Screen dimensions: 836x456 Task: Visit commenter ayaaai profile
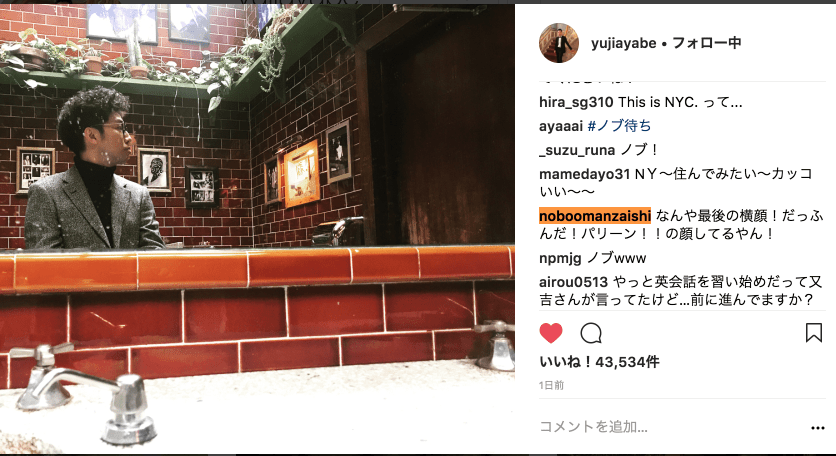pos(561,126)
